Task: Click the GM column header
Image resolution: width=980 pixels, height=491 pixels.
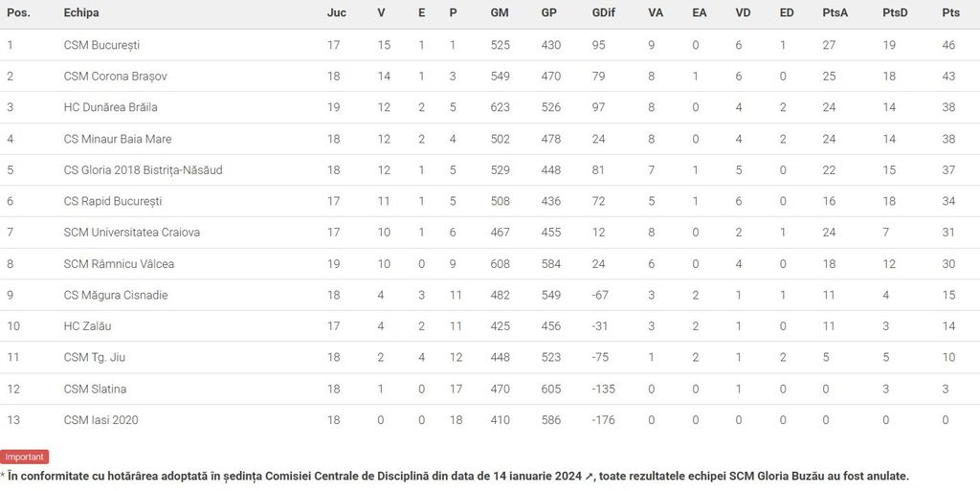Action: pyautogui.click(x=500, y=13)
